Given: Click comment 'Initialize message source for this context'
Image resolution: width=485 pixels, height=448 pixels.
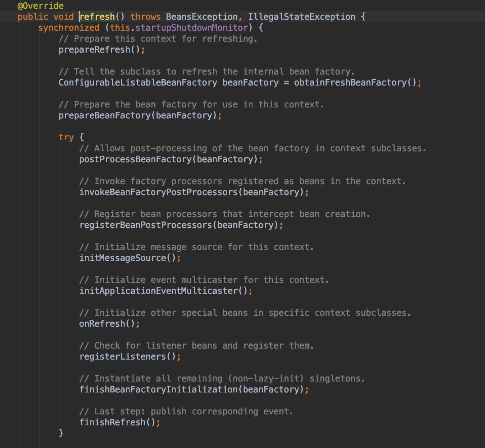Looking at the screenshot, I should 196,247.
